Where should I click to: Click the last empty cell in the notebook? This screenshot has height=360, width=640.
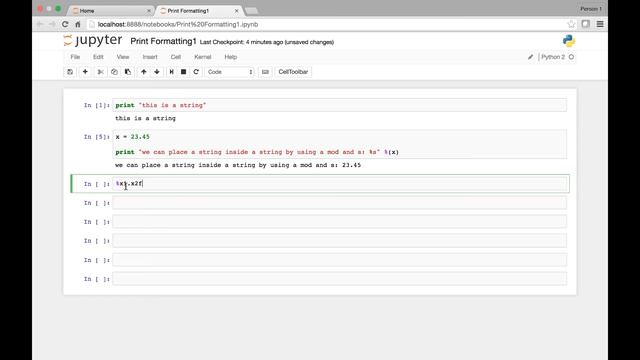click(340, 279)
